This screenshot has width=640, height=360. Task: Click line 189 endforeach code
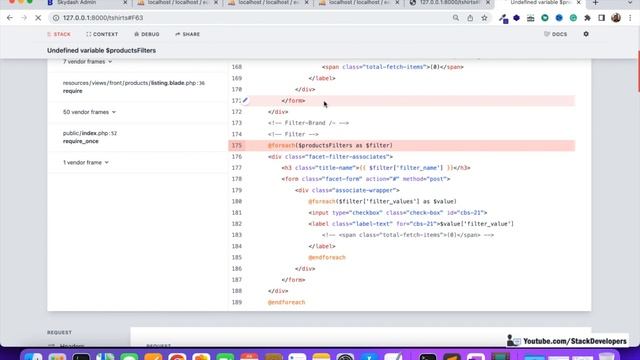286,302
